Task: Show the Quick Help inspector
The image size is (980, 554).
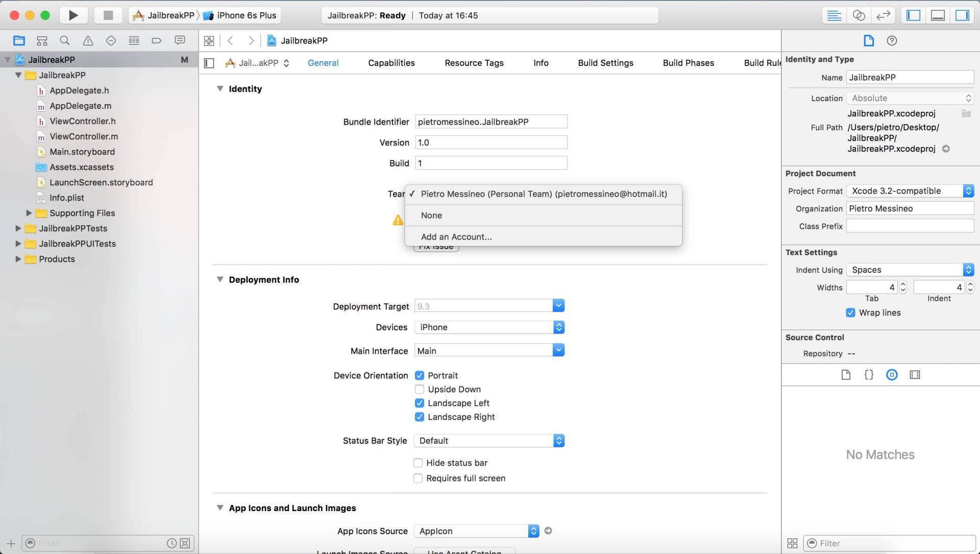Action: 892,40
